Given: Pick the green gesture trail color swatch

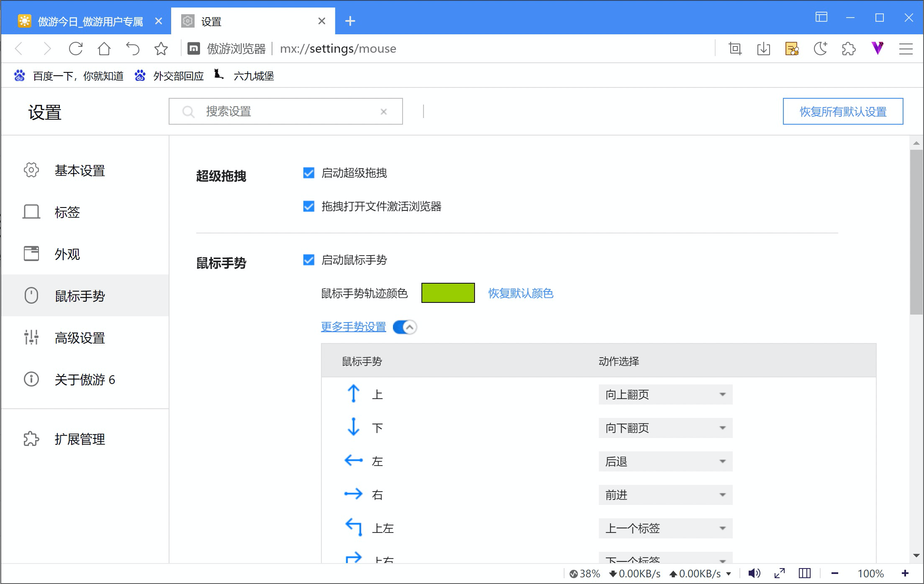Looking at the screenshot, I should [x=448, y=293].
